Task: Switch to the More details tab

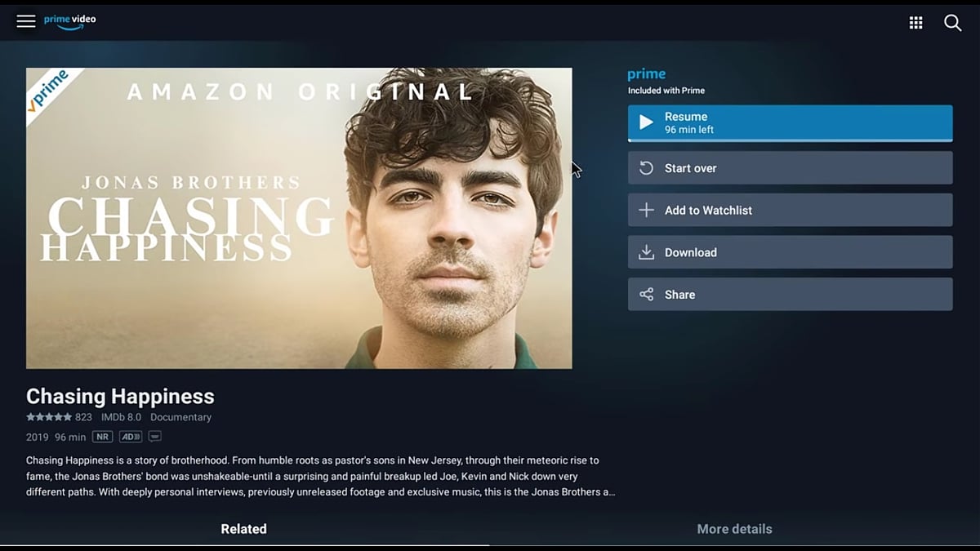Action: point(734,529)
